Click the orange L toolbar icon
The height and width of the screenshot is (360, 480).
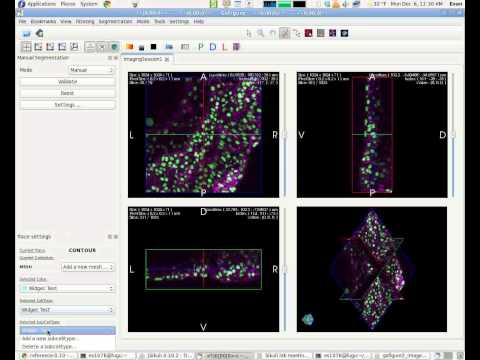(x=224, y=47)
